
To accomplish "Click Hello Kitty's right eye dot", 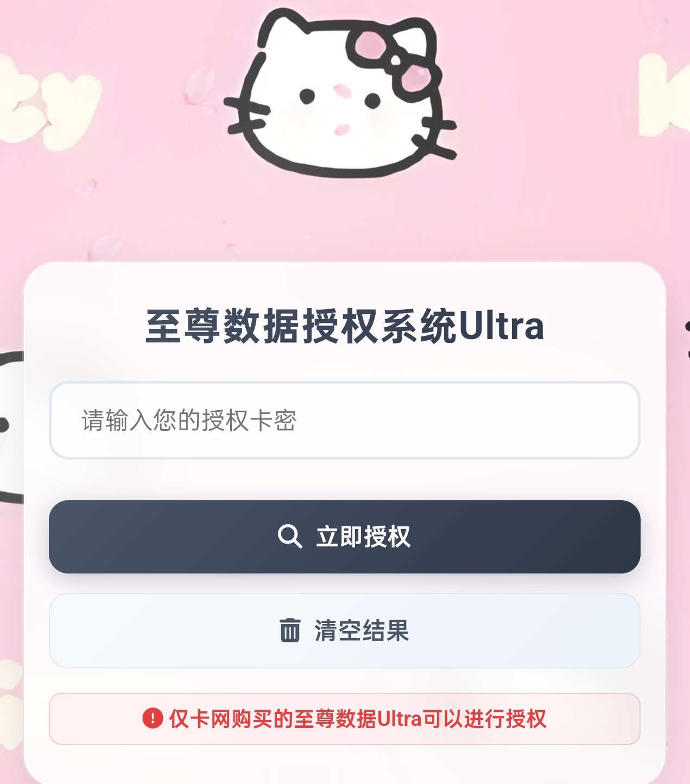I will click(372, 100).
